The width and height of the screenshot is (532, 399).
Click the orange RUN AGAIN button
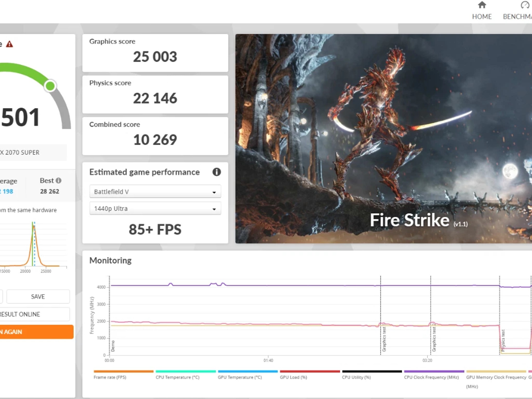[x=36, y=332]
